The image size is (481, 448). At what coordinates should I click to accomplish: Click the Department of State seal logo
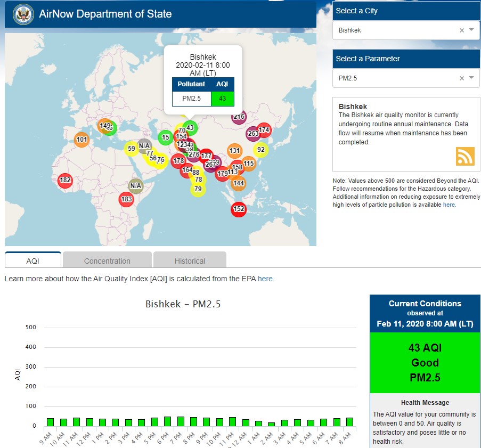tap(23, 14)
